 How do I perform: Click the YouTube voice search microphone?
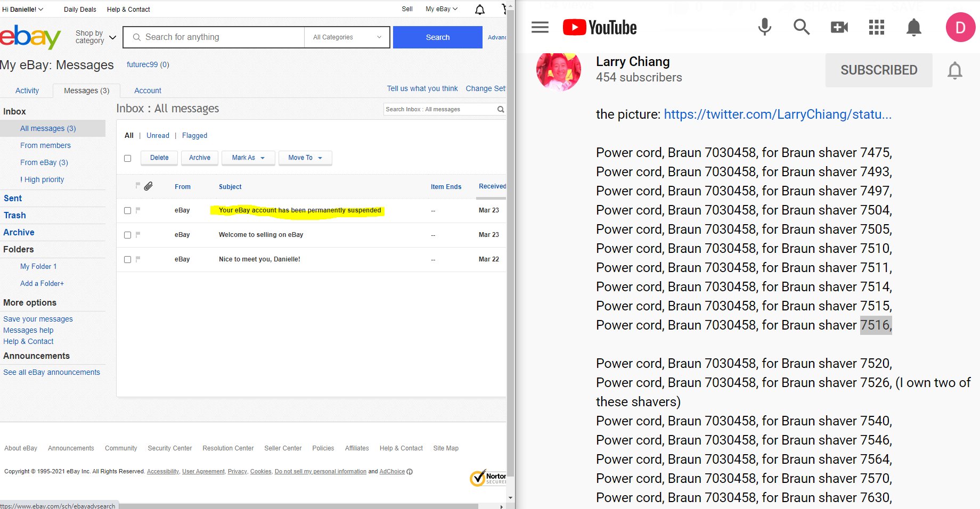click(764, 27)
